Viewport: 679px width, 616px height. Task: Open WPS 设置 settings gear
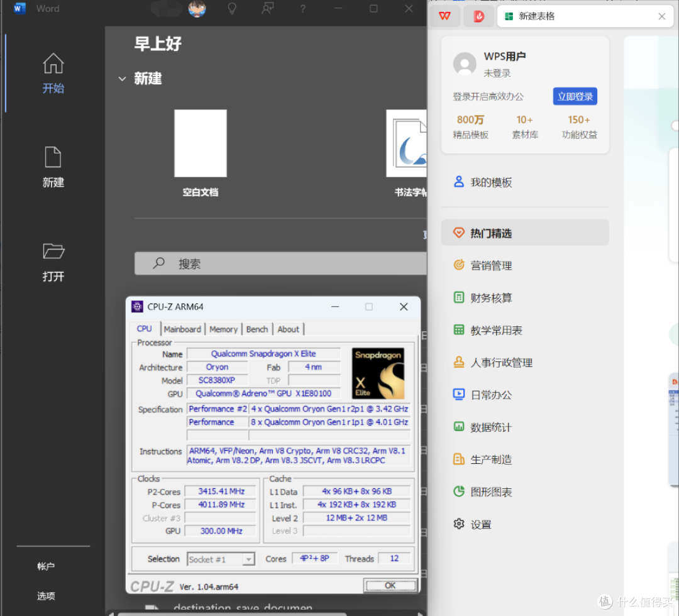point(459,524)
